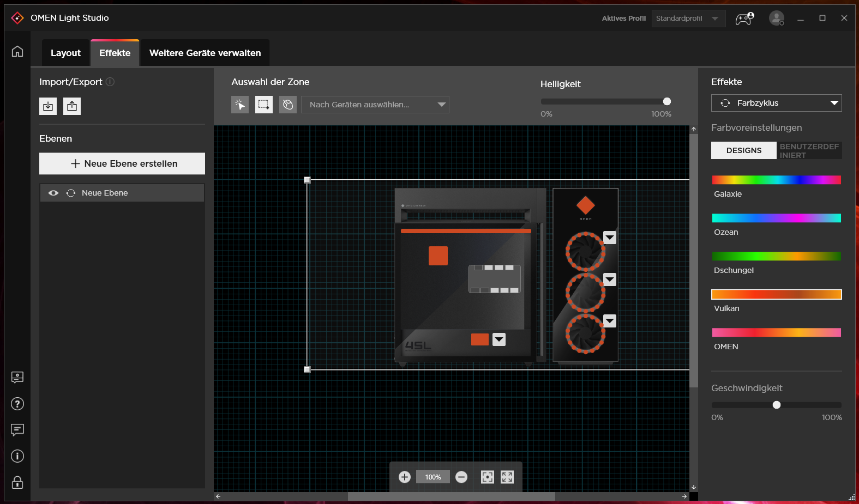Select the RAM module zone
859x504 pixels.
point(495,279)
